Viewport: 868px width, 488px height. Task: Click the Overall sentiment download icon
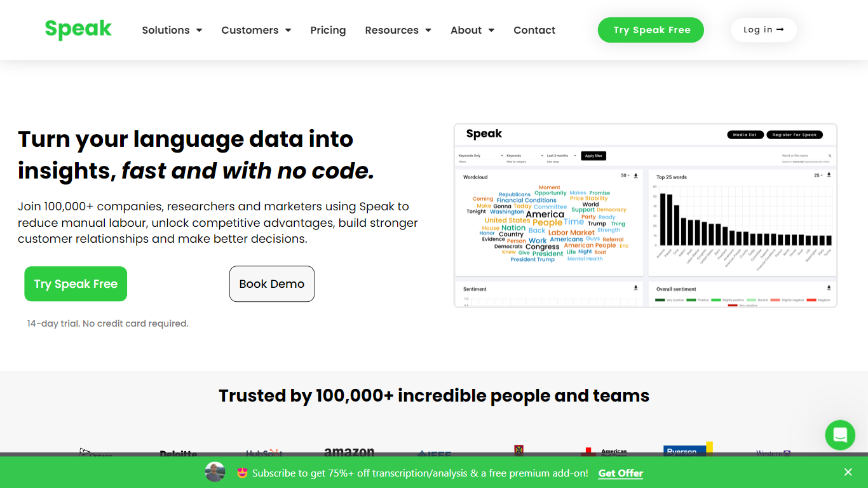829,288
